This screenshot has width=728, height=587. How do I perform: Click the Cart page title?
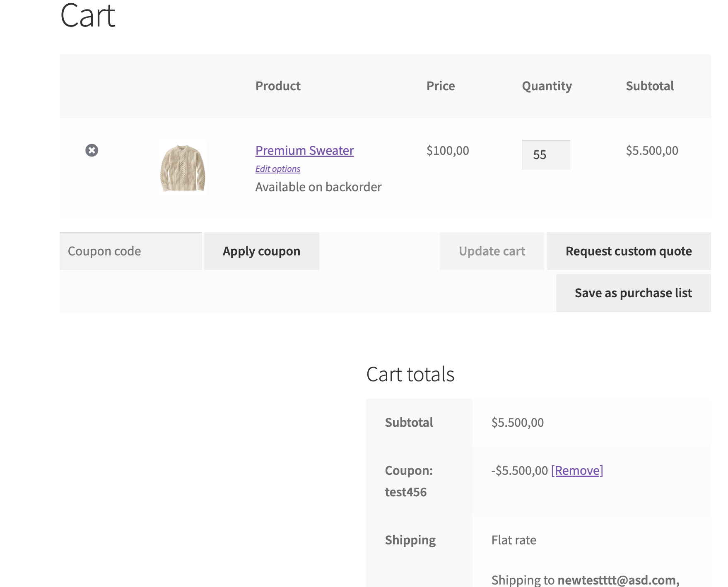(x=88, y=16)
